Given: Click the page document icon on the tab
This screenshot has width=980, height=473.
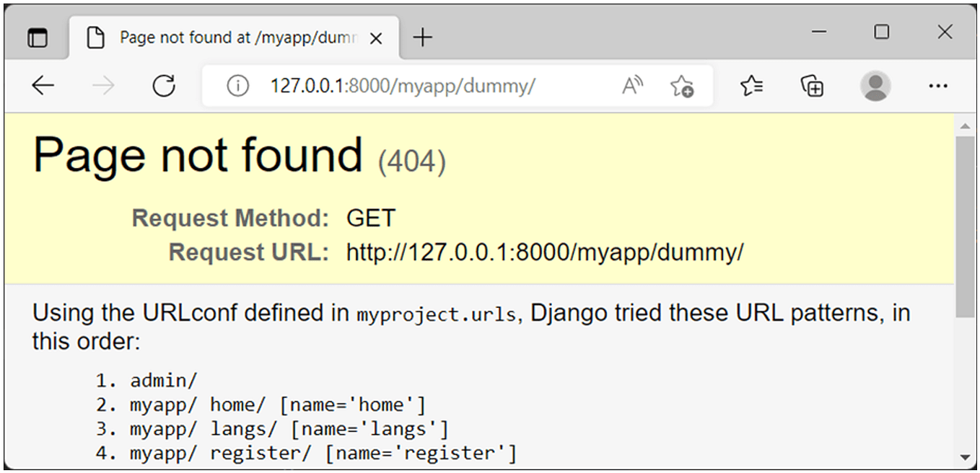Looking at the screenshot, I should tap(97, 37).
